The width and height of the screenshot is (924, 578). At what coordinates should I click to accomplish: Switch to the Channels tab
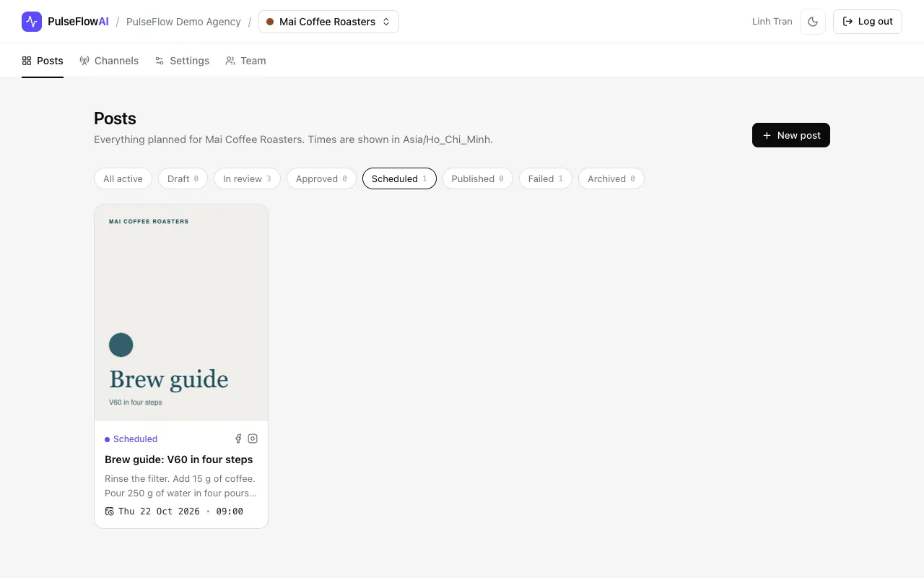click(x=109, y=61)
